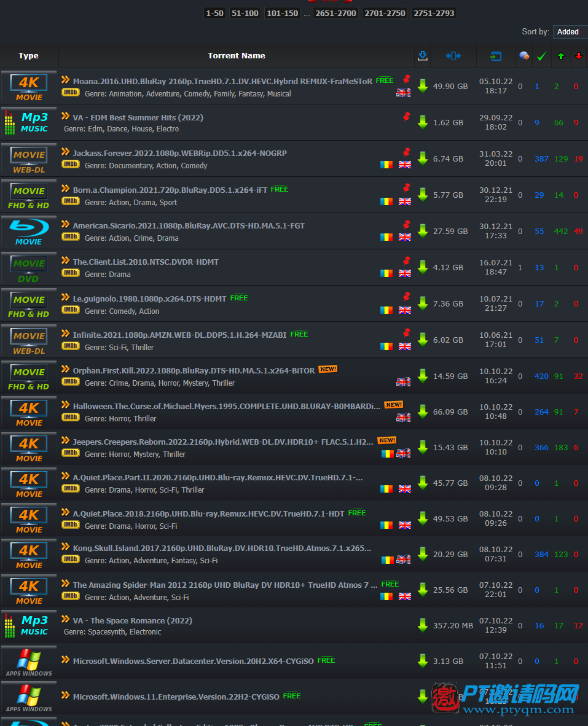Open Kong.Skull.Island.2017 torrent link
The height and width of the screenshot is (726, 588).
point(222,548)
